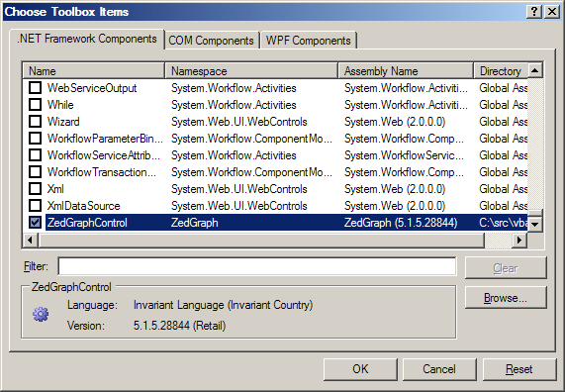Screen dimensions: 565x392
Task: Open the WPF Components tab
Action: point(309,41)
